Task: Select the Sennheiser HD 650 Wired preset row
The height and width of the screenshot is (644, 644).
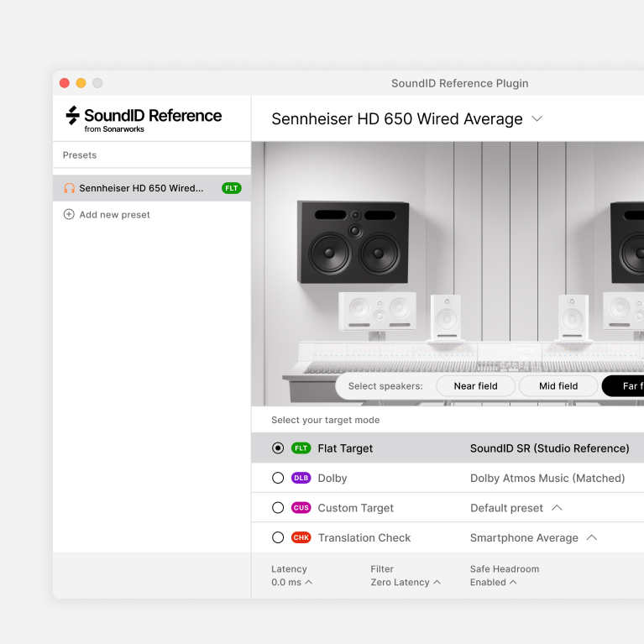Action: coord(141,188)
